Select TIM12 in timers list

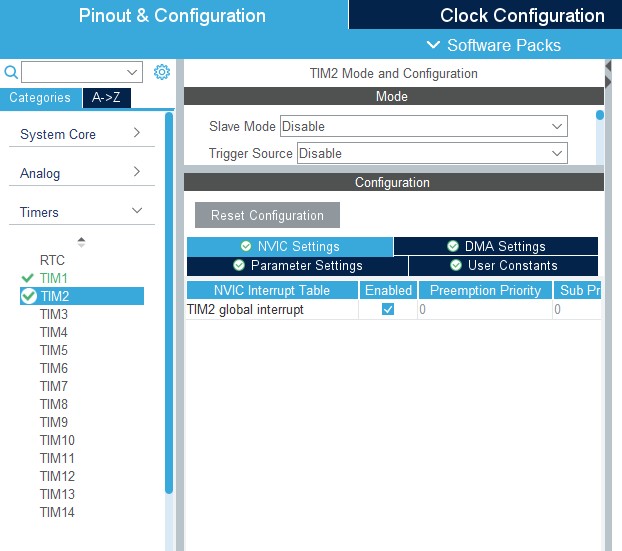click(x=57, y=476)
